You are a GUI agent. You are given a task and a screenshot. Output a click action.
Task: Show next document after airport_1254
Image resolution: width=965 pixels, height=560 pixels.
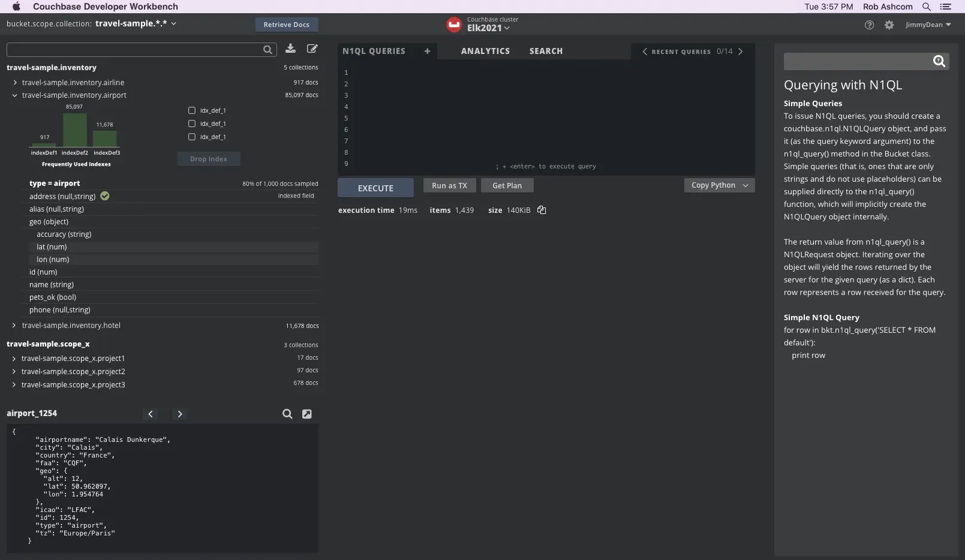[179, 414]
